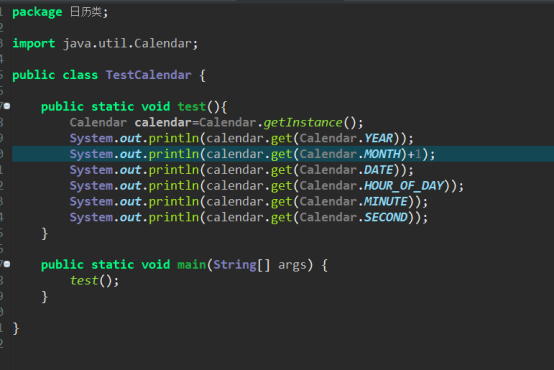Click System on the SECOND line
554x370 pixels.
click(x=91, y=218)
